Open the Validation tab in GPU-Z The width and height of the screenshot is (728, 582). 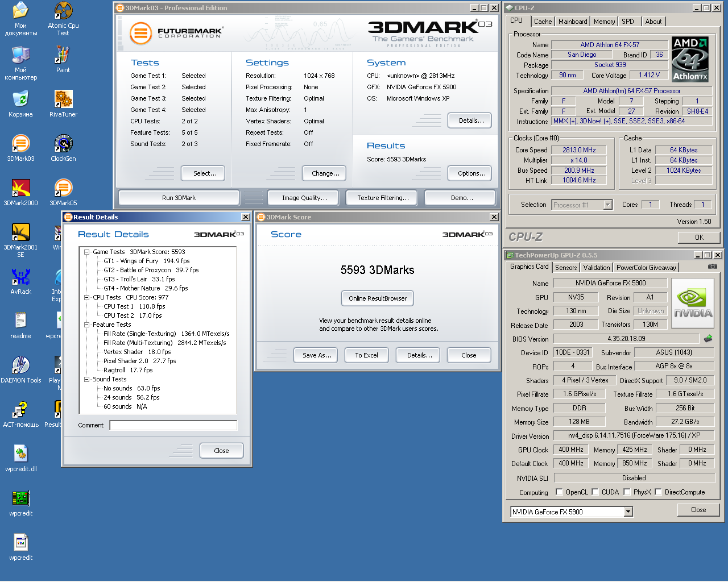(597, 268)
